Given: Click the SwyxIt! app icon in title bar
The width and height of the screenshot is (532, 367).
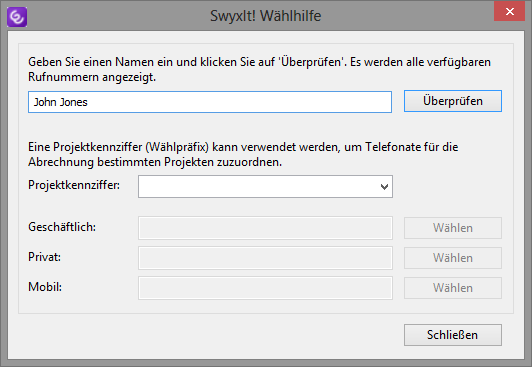Looking at the screenshot, I should pyautogui.click(x=17, y=17).
